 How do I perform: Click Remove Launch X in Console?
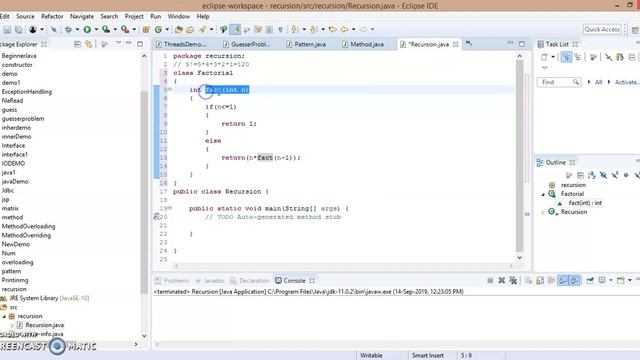pos(502,280)
